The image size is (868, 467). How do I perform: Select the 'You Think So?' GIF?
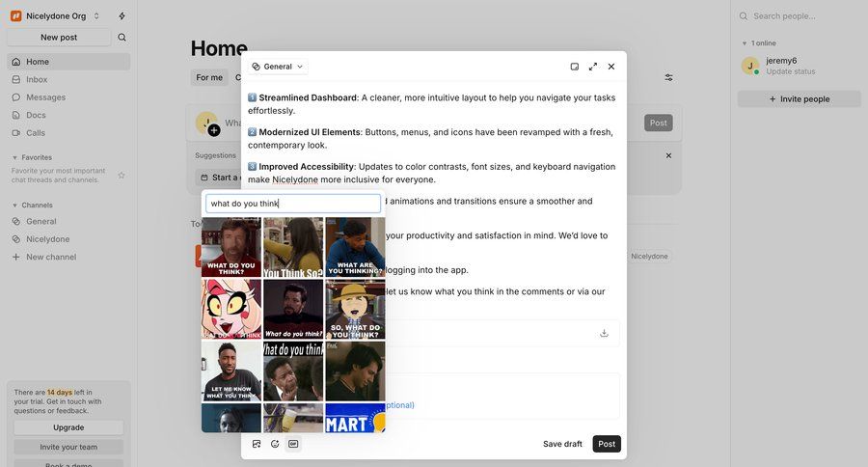point(293,247)
